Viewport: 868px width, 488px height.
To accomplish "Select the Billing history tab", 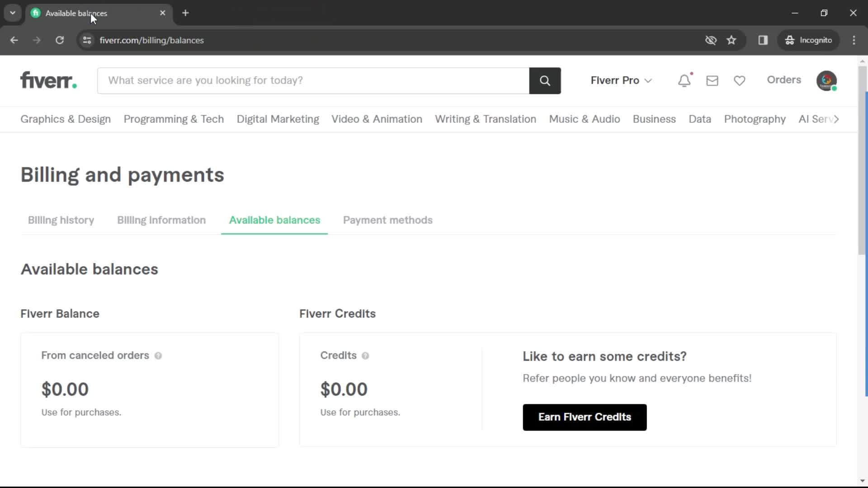I will pos(61,220).
